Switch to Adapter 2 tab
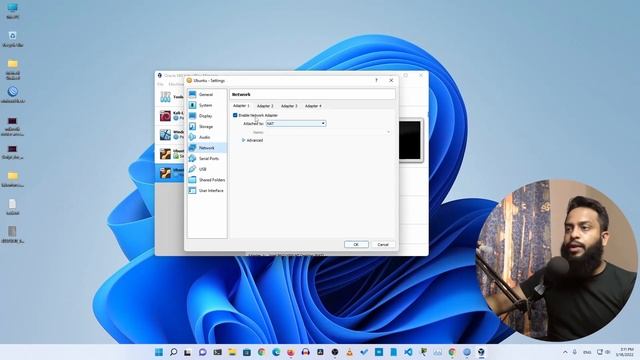The width and height of the screenshot is (640, 360). (x=265, y=106)
